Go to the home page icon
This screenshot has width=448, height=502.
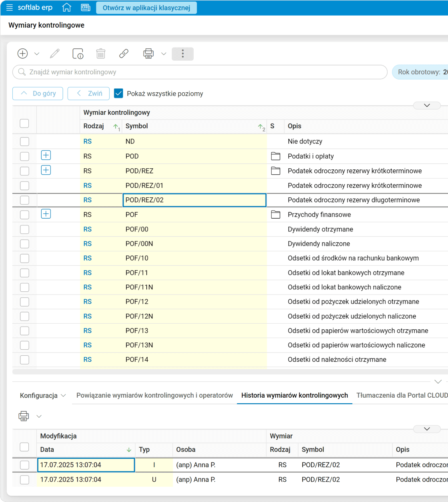point(67,8)
